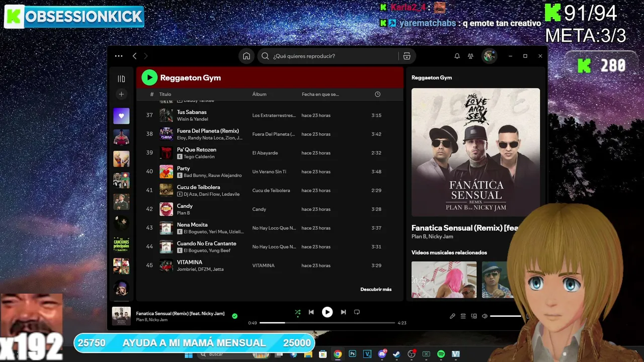
Task: Open Discord from the taskbar
Action: tap(382, 354)
